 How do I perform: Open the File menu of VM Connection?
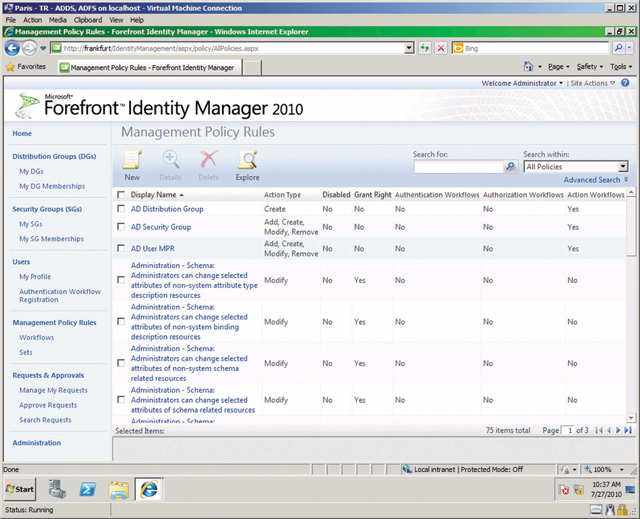click(11, 20)
